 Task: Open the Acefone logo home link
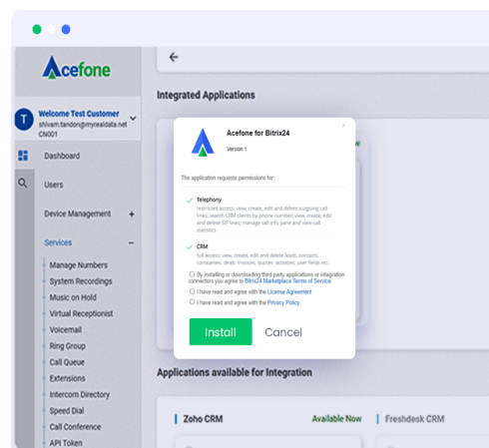(x=77, y=68)
